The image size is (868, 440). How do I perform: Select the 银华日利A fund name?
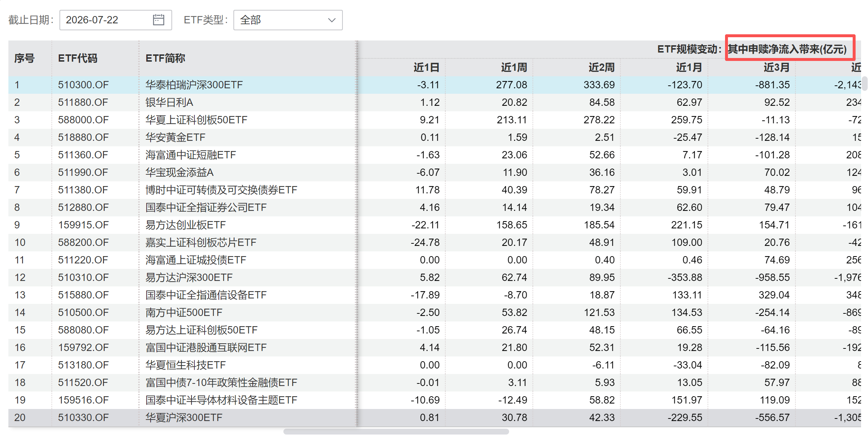coord(169,103)
